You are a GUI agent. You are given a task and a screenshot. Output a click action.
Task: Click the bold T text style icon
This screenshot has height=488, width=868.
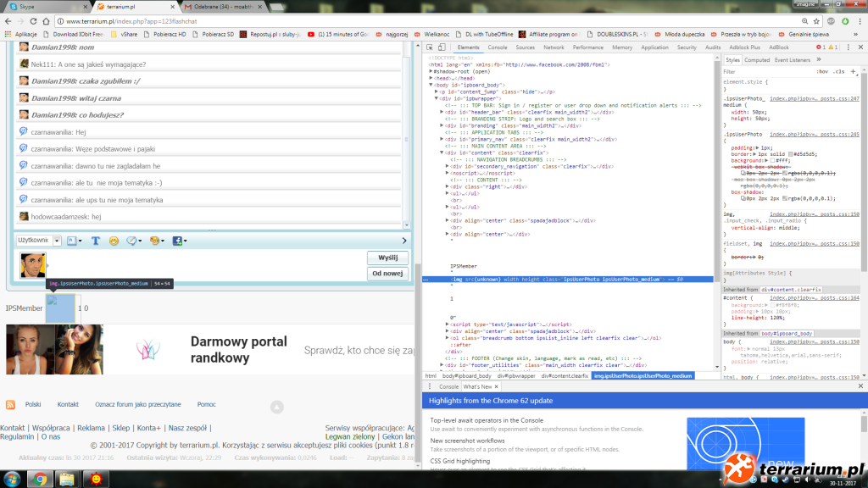[95, 241]
